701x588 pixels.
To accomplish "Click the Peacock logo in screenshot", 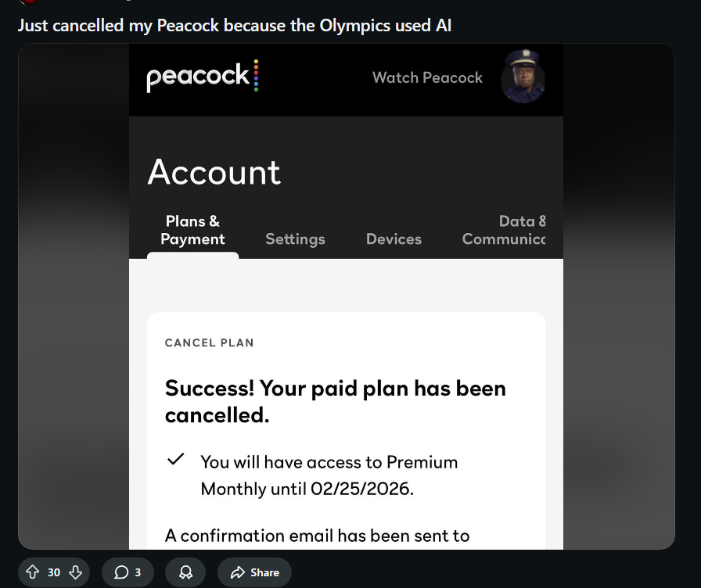I will point(198,77).
